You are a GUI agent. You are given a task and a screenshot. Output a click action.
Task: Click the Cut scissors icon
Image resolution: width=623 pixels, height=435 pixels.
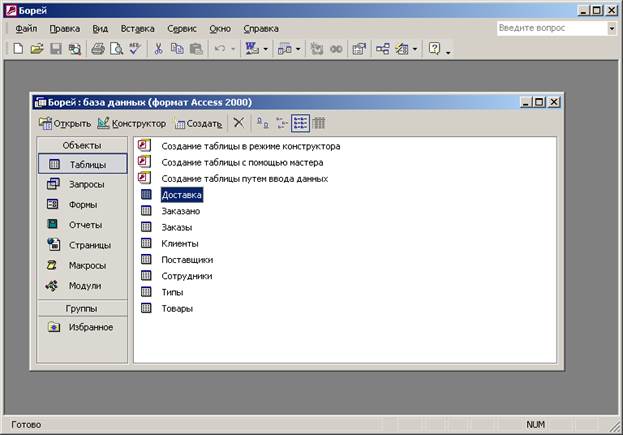point(158,48)
